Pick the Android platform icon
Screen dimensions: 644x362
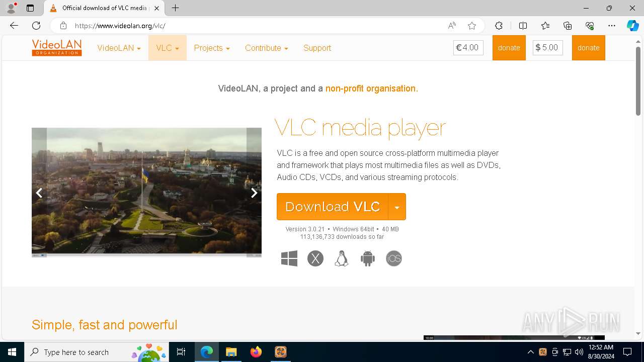pyautogui.click(x=368, y=258)
